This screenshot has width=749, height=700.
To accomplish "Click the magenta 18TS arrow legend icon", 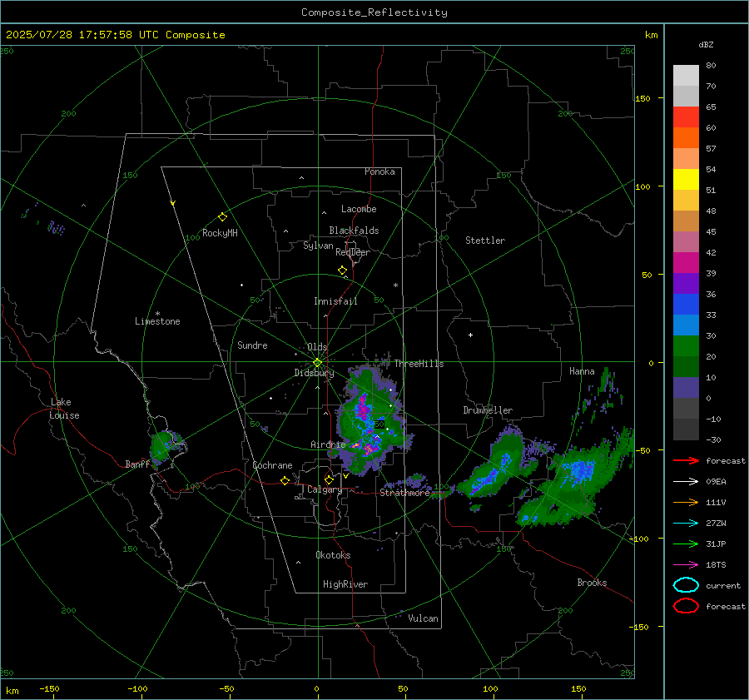I will point(686,565).
